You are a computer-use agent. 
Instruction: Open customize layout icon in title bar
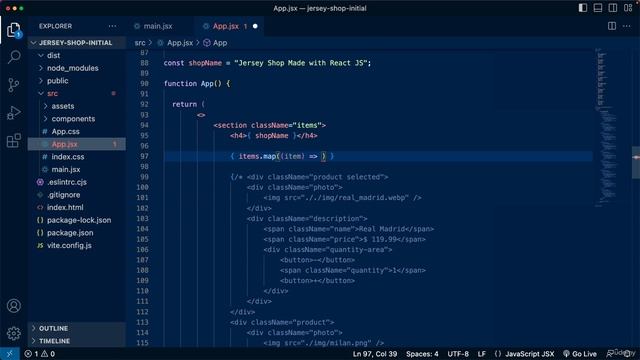(628, 8)
